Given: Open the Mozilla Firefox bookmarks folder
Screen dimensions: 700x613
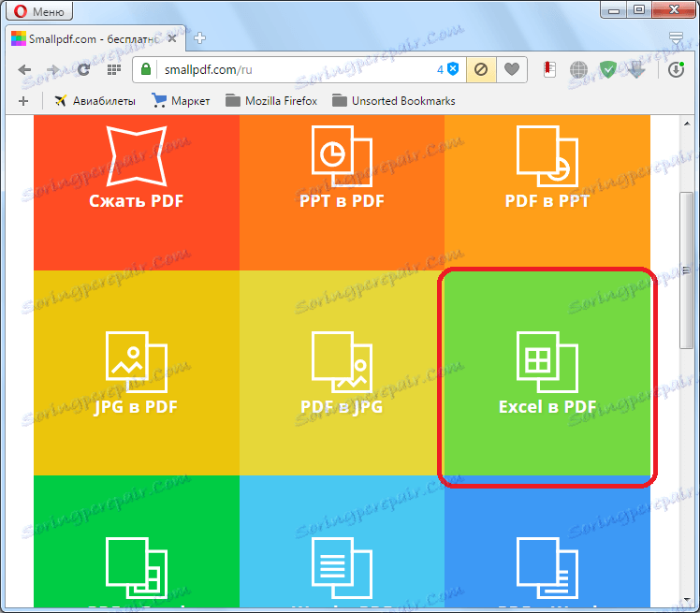Looking at the screenshot, I should coord(271,101).
